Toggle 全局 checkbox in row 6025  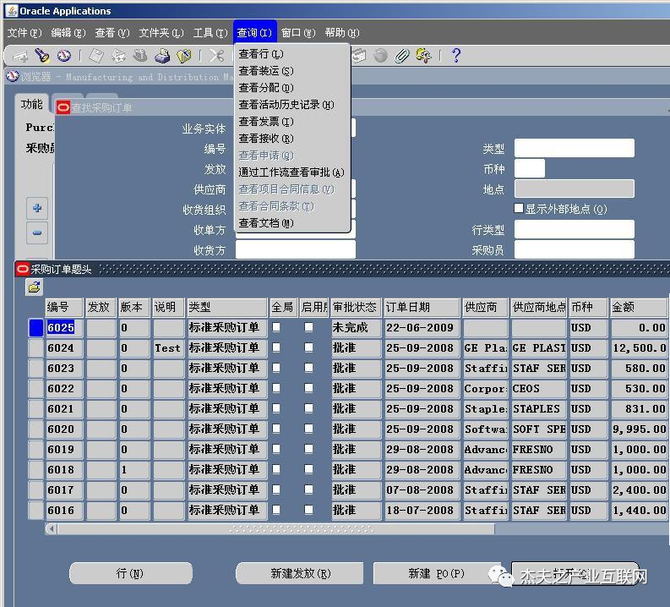click(x=276, y=327)
